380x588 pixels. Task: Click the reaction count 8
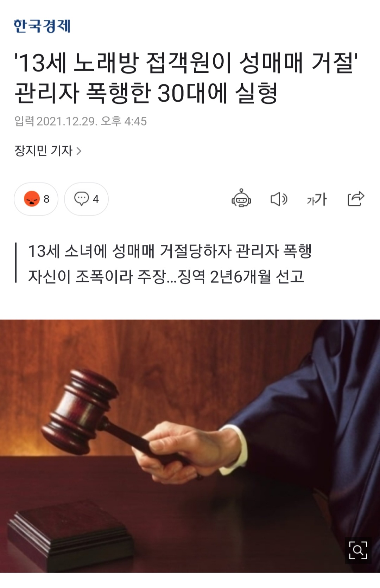pos(46,199)
